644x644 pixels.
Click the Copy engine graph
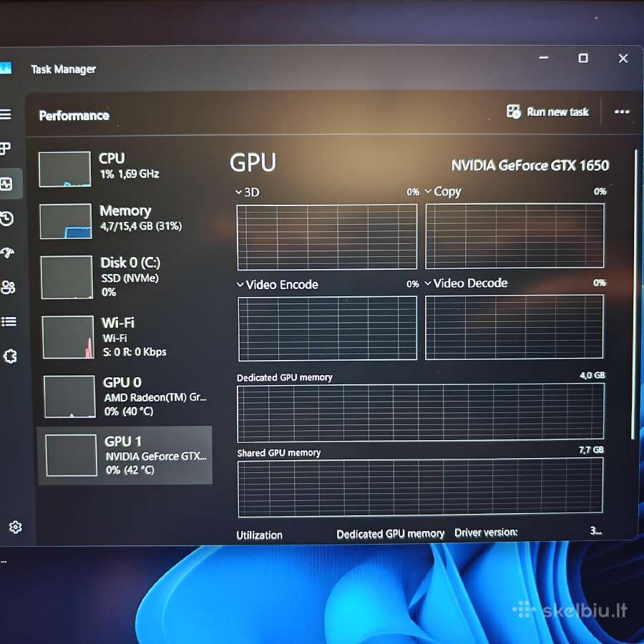tap(515, 235)
